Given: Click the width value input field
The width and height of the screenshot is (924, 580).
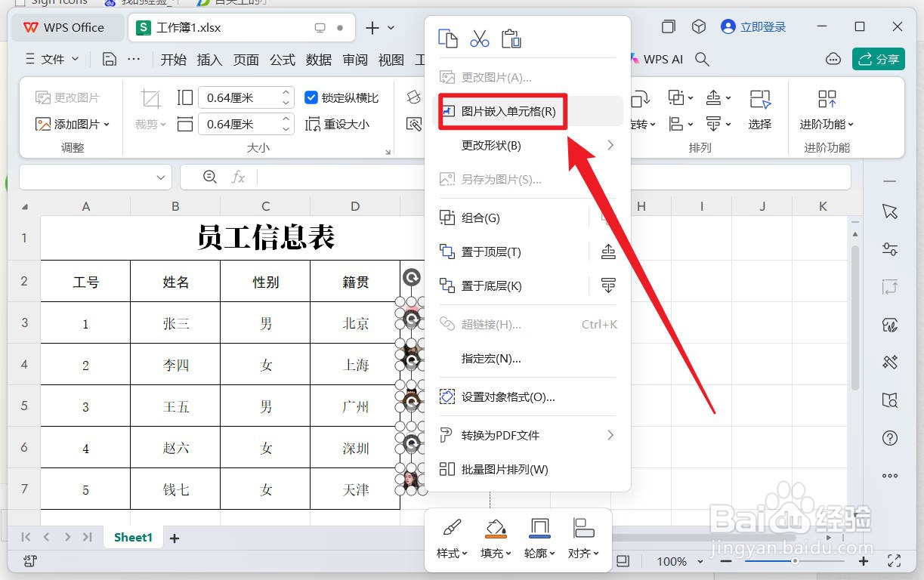Looking at the screenshot, I should [238, 124].
